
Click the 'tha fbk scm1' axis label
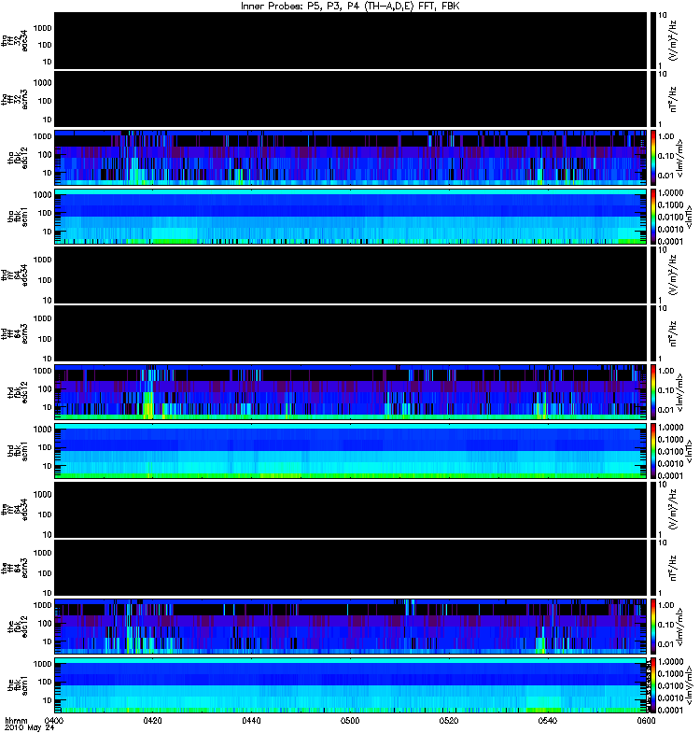(18, 218)
